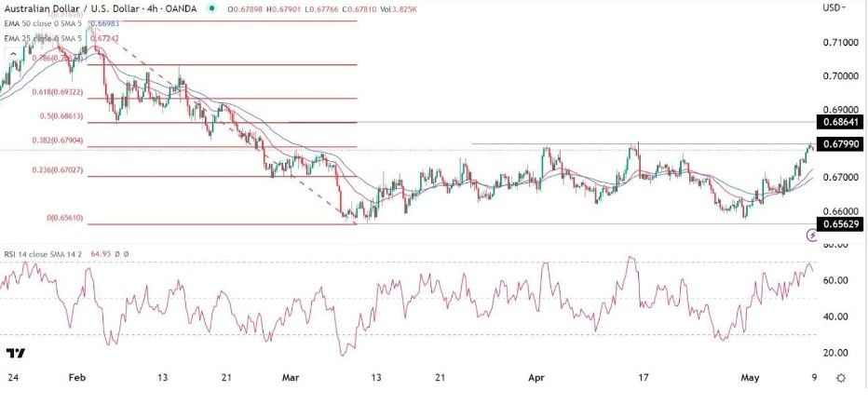Click the Apr date label

pyautogui.click(x=537, y=378)
